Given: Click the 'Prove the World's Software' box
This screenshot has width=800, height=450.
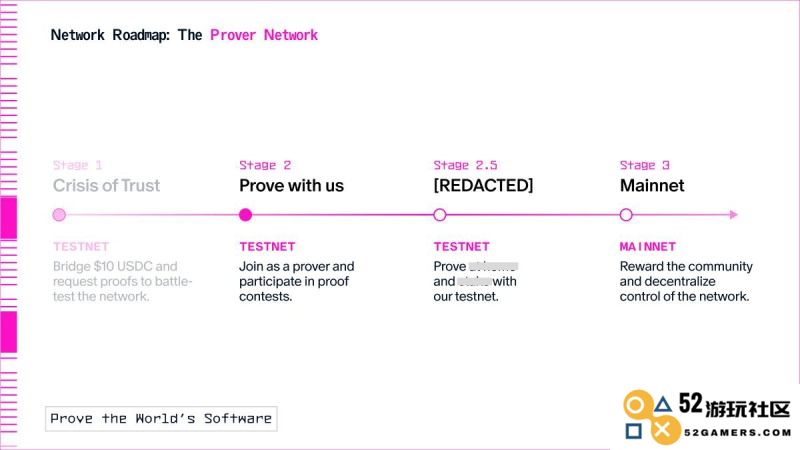Looking at the screenshot, I should tap(161, 419).
